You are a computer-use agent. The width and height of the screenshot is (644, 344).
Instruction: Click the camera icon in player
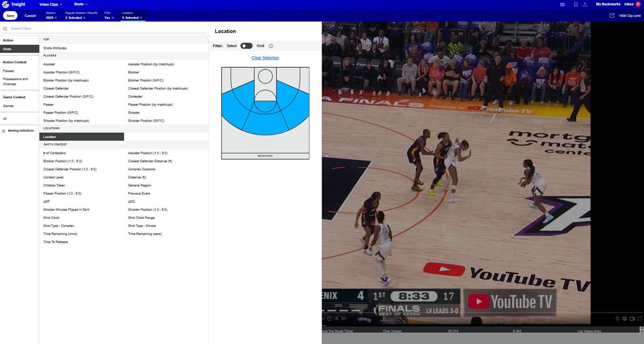[x=632, y=319]
